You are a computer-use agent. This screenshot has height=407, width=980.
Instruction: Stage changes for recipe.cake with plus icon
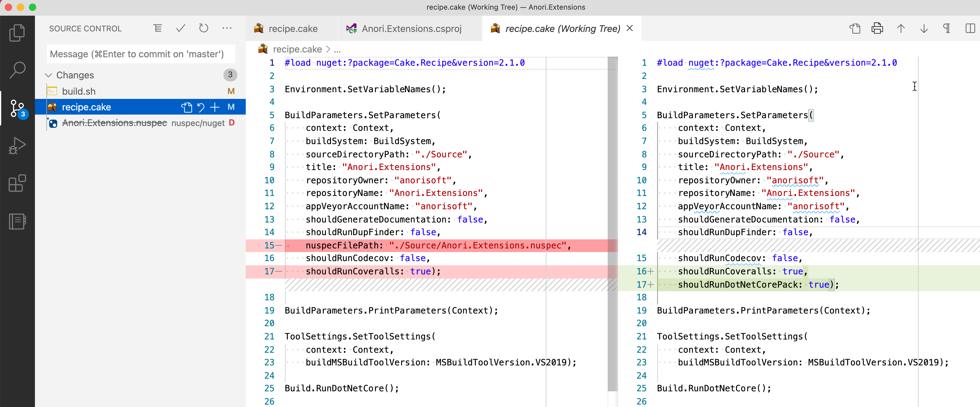point(215,107)
